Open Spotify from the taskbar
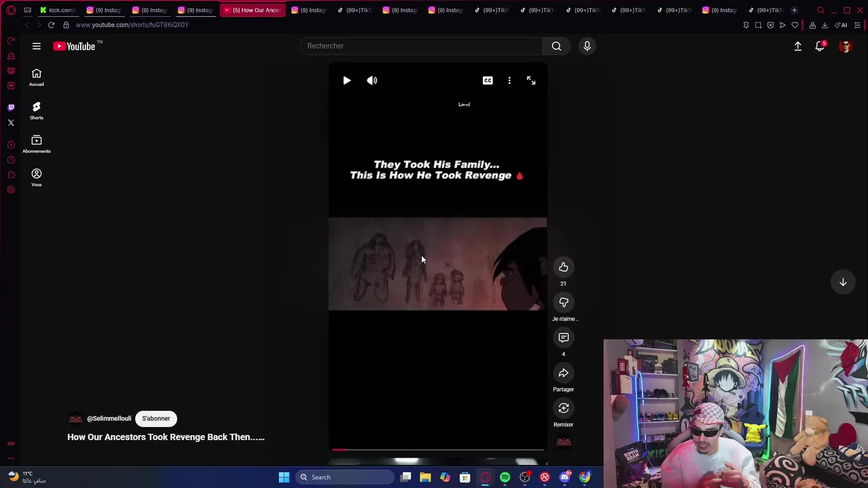 coord(505,477)
